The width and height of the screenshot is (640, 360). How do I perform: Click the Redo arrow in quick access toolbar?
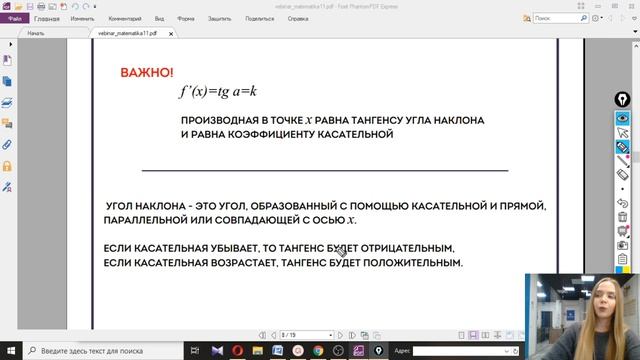pos(86,7)
